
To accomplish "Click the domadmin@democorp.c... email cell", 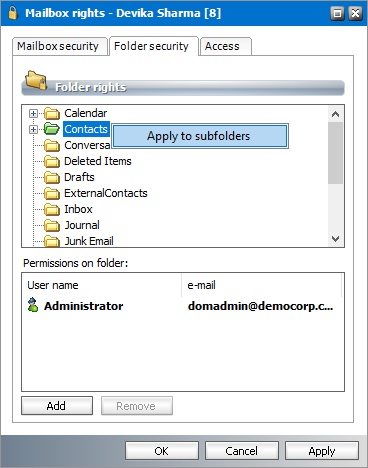I will pos(260,306).
